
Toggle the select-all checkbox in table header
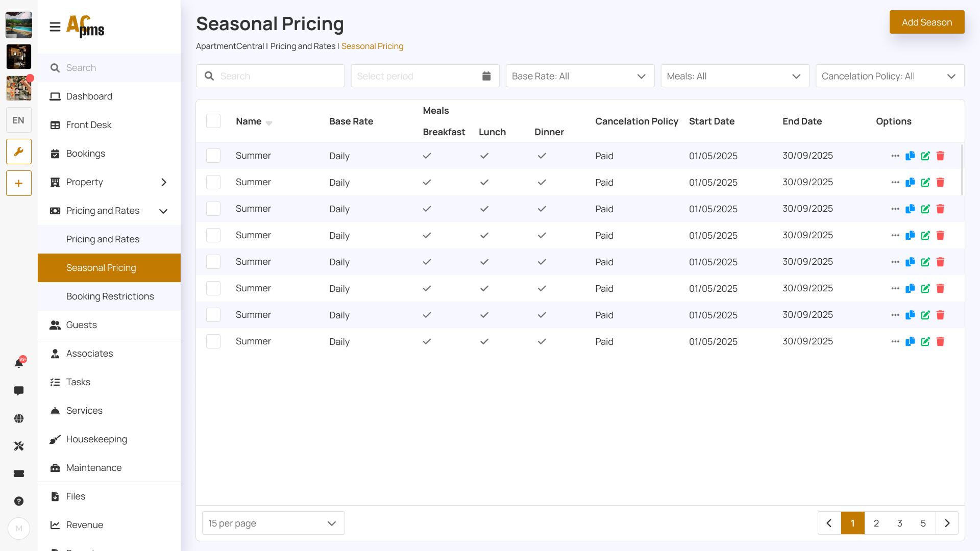point(213,121)
